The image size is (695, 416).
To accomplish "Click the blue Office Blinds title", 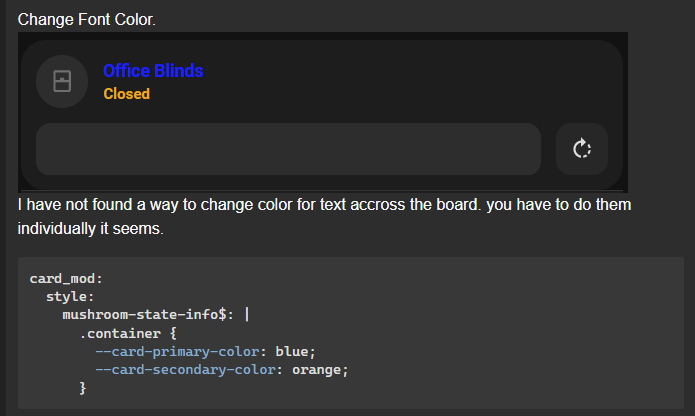I will [x=153, y=71].
